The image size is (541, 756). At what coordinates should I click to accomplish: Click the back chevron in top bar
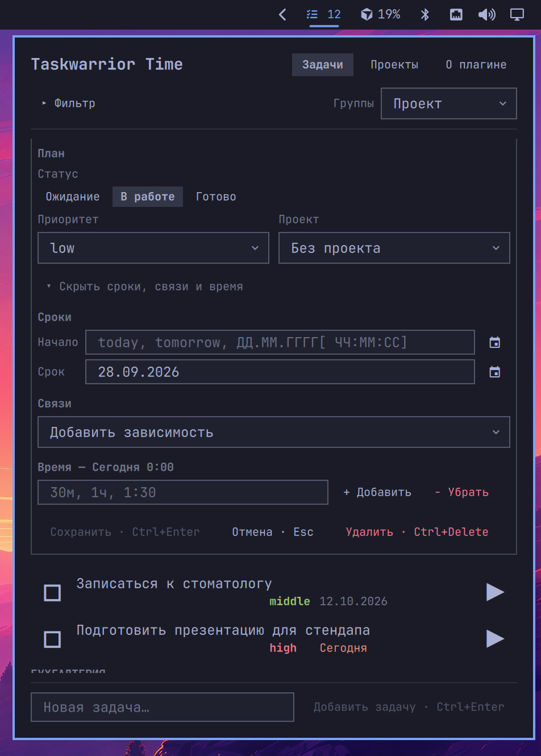[282, 14]
